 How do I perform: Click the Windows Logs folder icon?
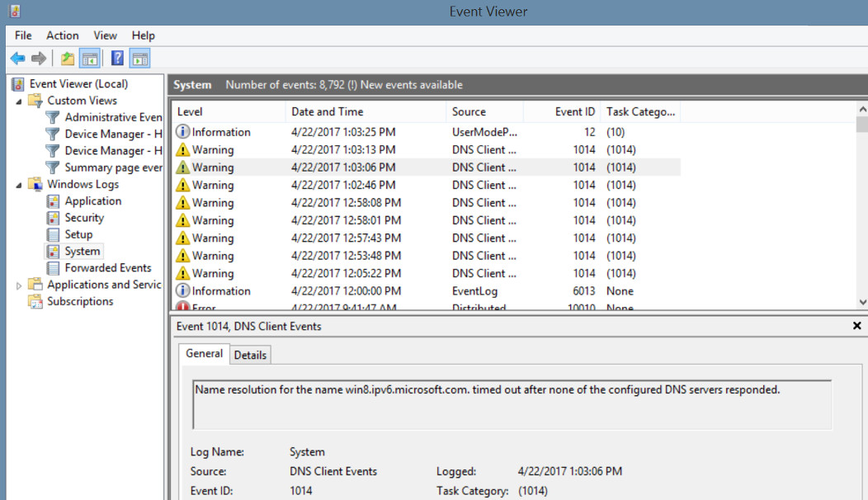(x=35, y=184)
